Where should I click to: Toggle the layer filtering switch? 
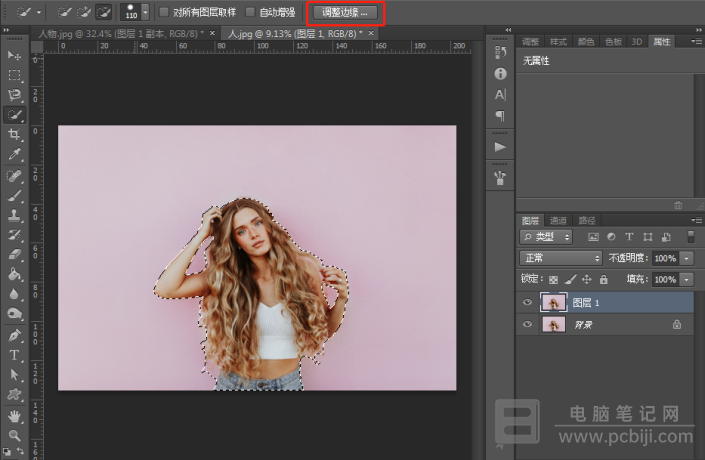point(691,237)
